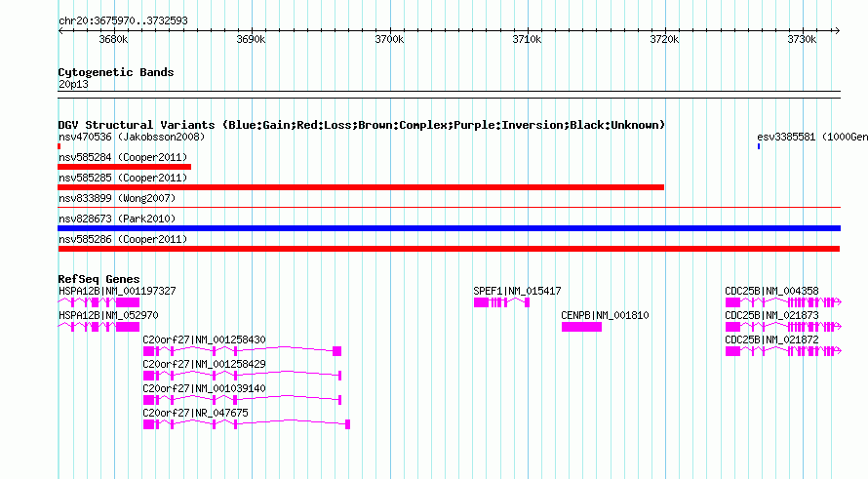Select variant label nsv833899 (Wong2007)

click(x=117, y=198)
